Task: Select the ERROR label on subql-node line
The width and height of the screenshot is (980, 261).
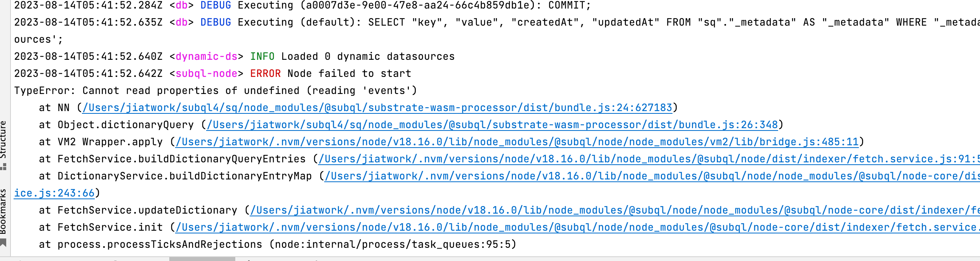Action: [266, 73]
